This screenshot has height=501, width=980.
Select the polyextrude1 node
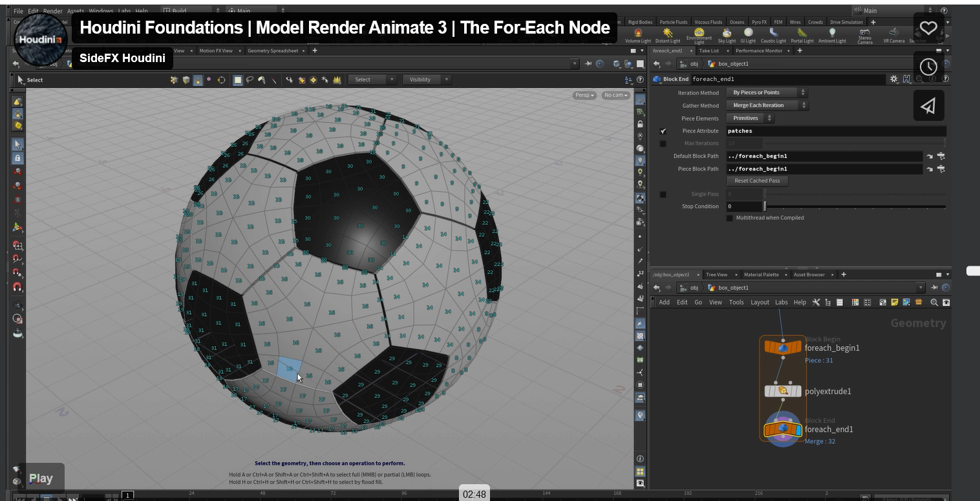(783, 391)
